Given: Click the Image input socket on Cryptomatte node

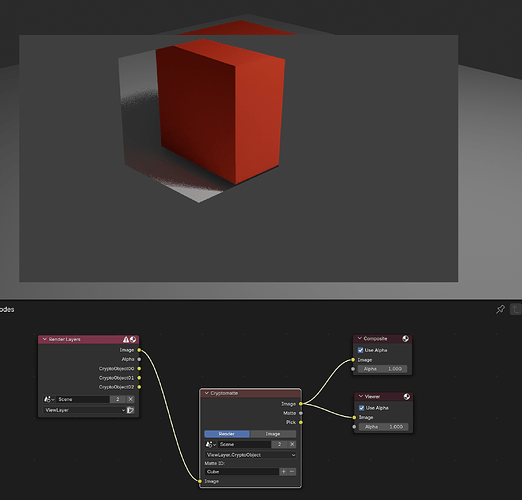Looking at the screenshot, I should point(200,481).
